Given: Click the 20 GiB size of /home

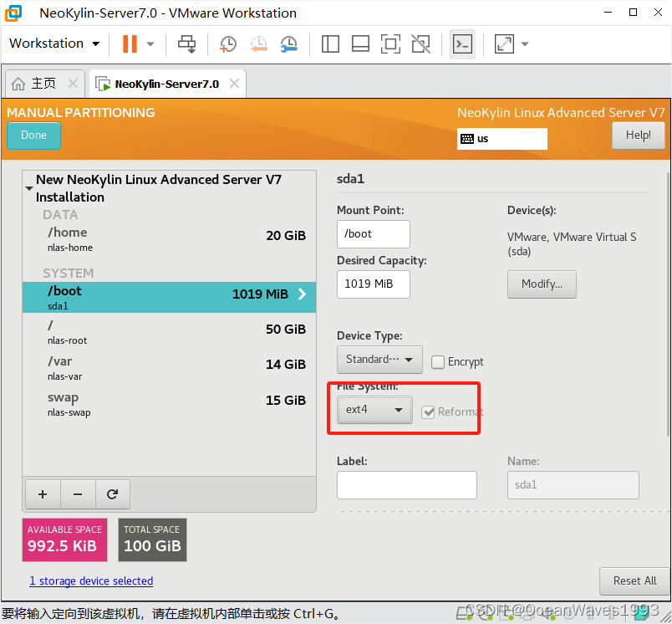Looking at the screenshot, I should pyautogui.click(x=286, y=235).
